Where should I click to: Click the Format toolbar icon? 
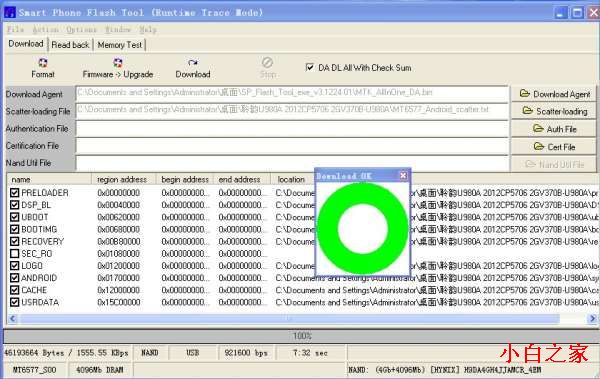pyautogui.click(x=43, y=63)
